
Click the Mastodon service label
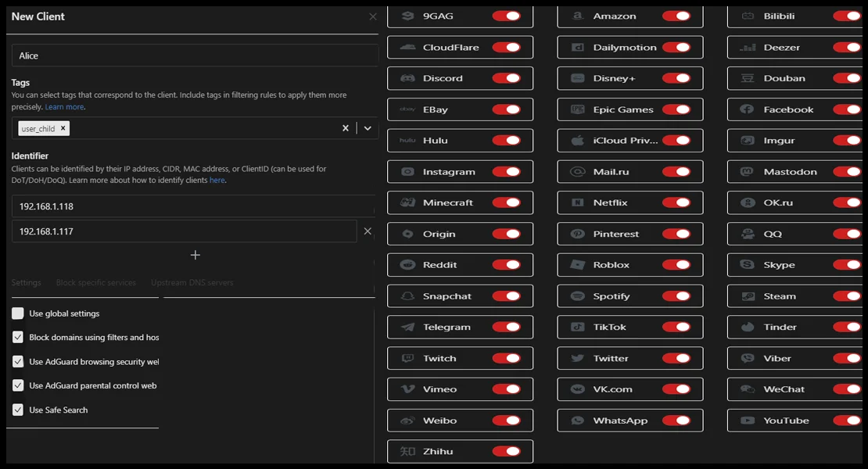click(790, 171)
